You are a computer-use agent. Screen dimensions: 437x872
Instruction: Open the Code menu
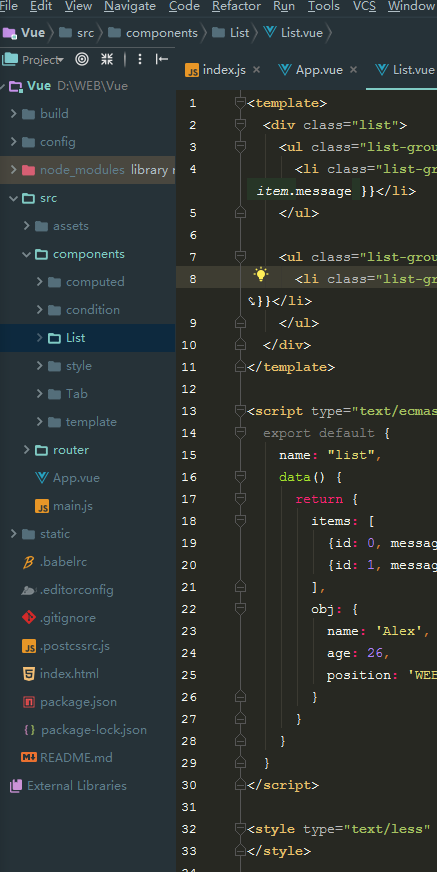[x=184, y=6]
